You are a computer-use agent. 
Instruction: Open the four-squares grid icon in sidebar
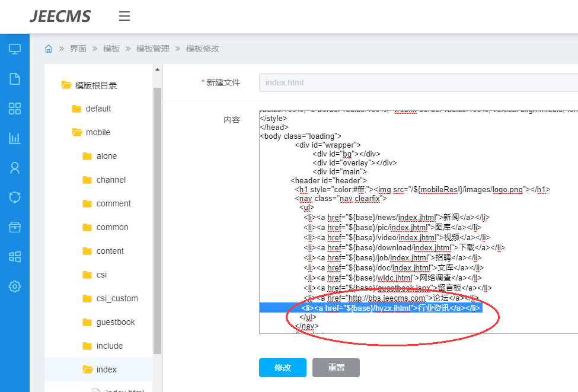(15, 109)
